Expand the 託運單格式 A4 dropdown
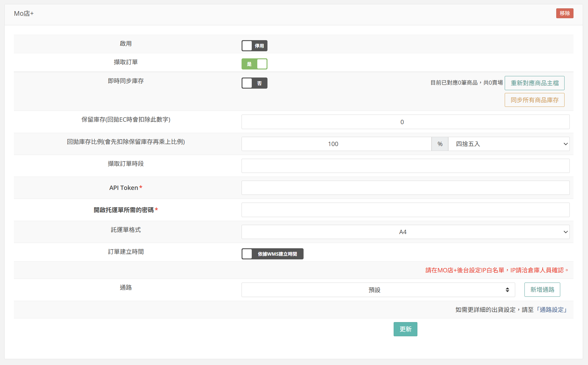Viewport: 588px width, 365px height. click(405, 232)
